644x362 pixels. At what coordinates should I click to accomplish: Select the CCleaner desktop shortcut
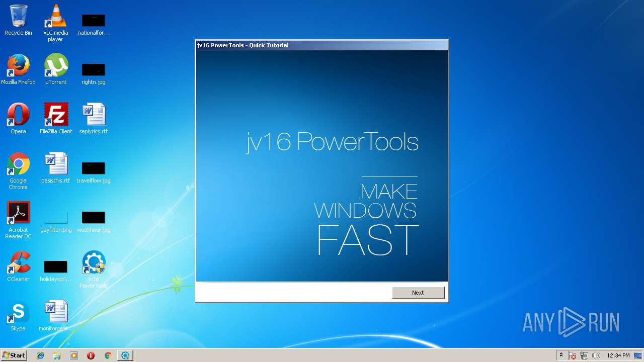click(x=18, y=266)
